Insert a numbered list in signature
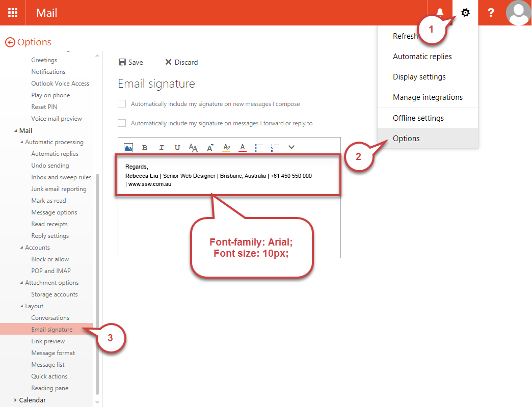532x407 pixels. click(275, 148)
